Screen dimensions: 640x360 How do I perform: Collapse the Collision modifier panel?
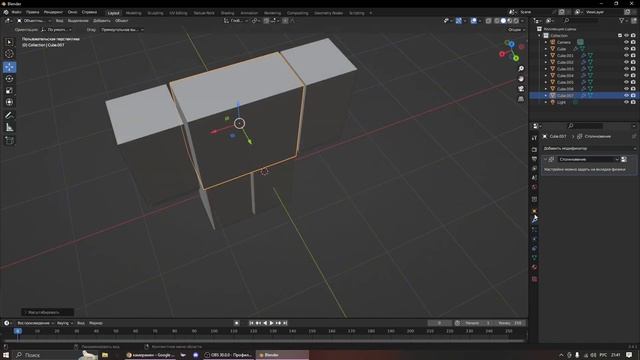[x=545, y=159]
